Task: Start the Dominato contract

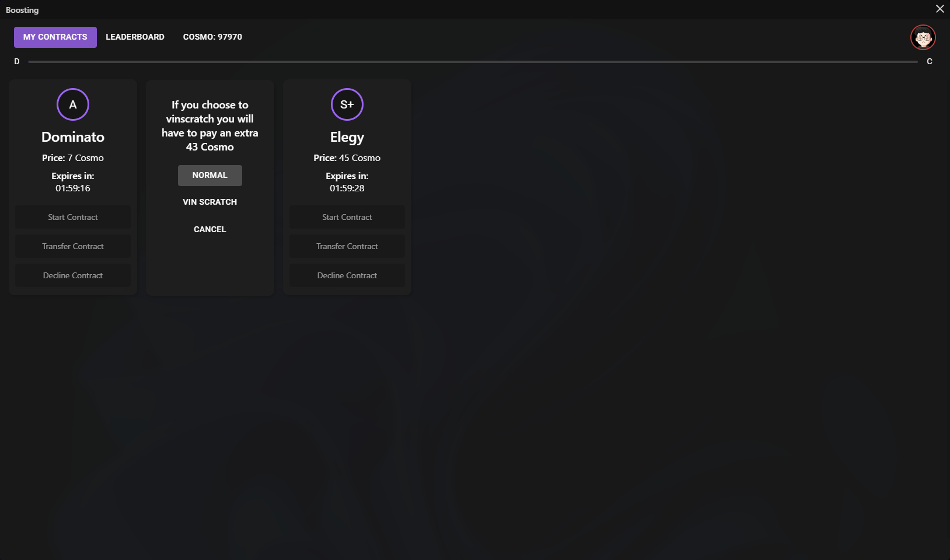Action: point(73,217)
